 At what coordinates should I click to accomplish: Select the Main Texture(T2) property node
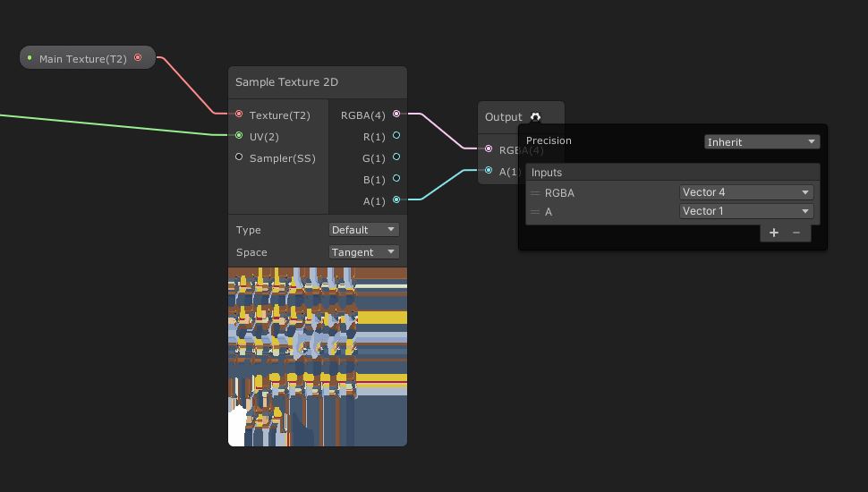(x=82, y=59)
